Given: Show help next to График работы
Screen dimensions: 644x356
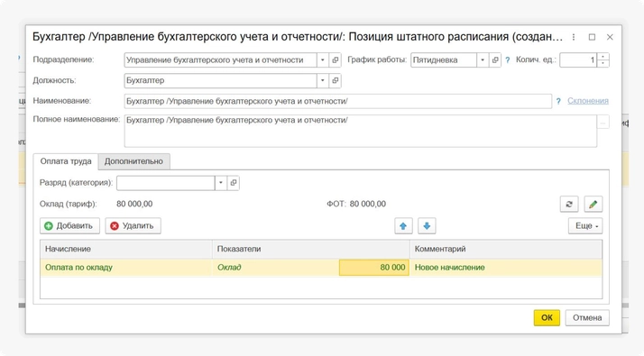Looking at the screenshot, I should (508, 60).
